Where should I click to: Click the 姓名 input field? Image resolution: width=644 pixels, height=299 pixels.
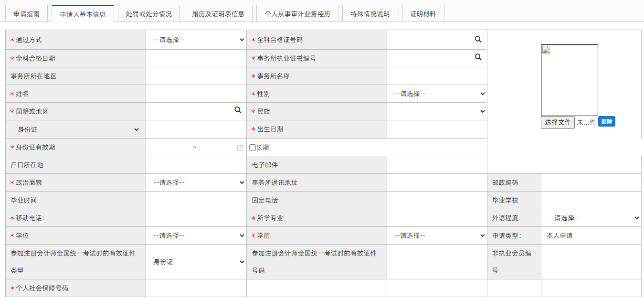196,94
